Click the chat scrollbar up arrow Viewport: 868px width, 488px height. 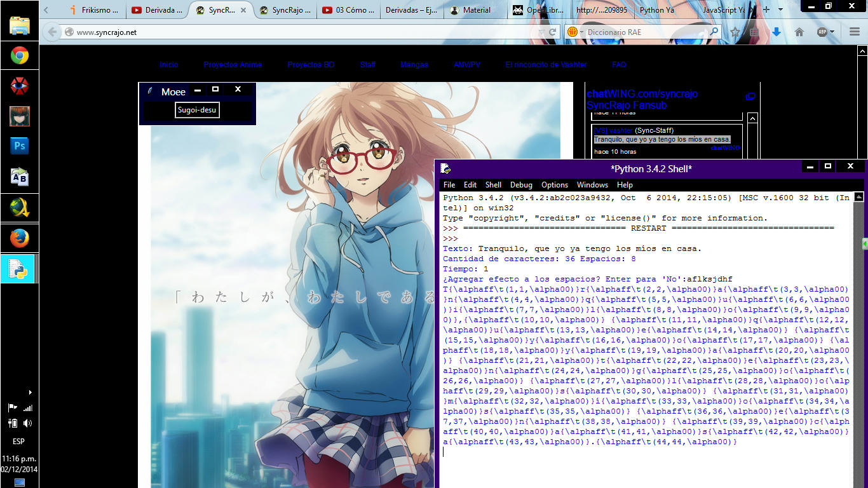tap(752, 118)
